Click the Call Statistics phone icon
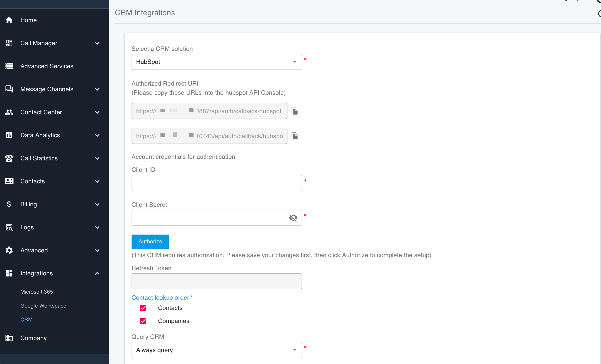This screenshot has height=364, width=601. (x=9, y=158)
